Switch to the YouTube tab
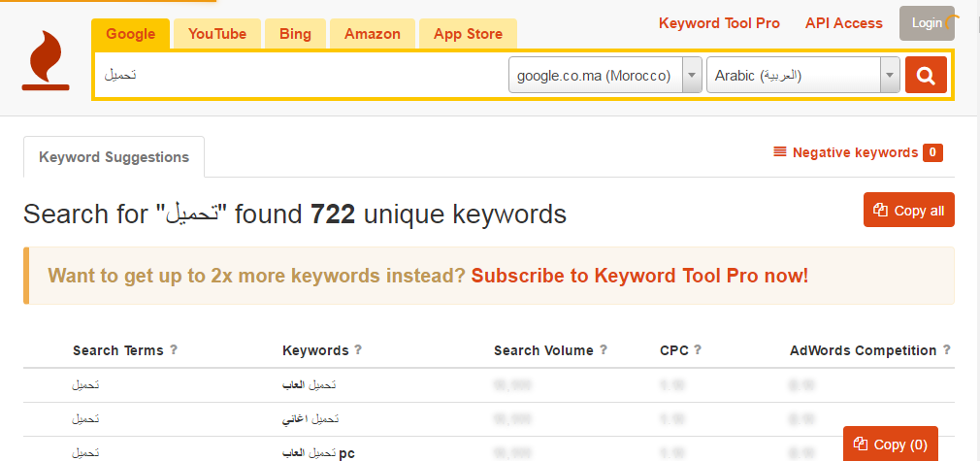 [x=217, y=34]
